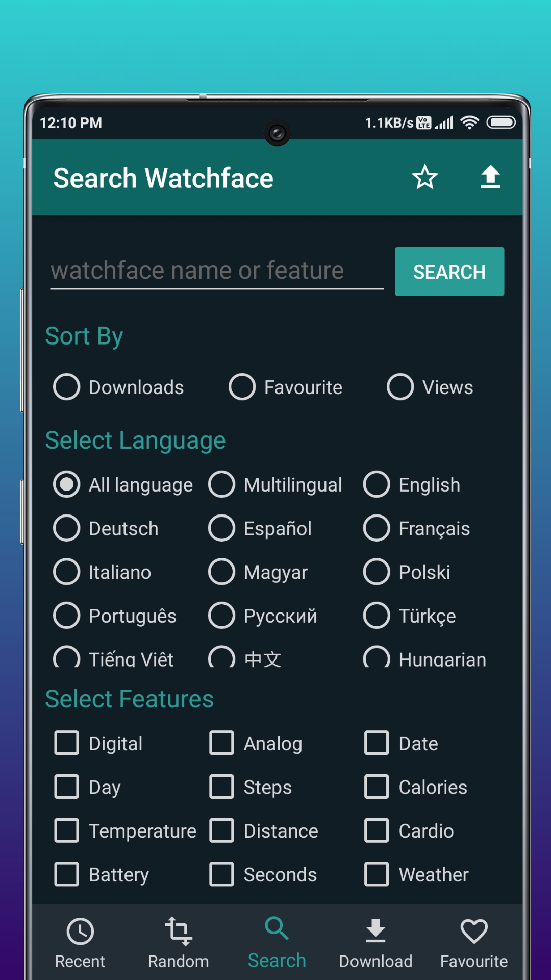Choose the Español language option
551x980 pixels.
pos(221,528)
